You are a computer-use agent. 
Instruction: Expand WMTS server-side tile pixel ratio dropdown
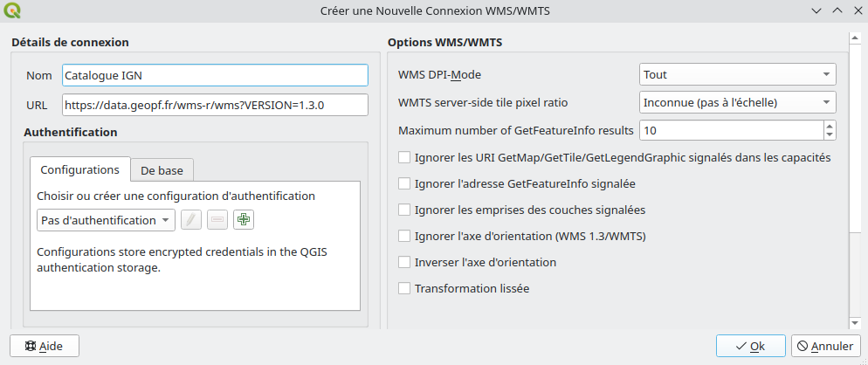(x=738, y=103)
